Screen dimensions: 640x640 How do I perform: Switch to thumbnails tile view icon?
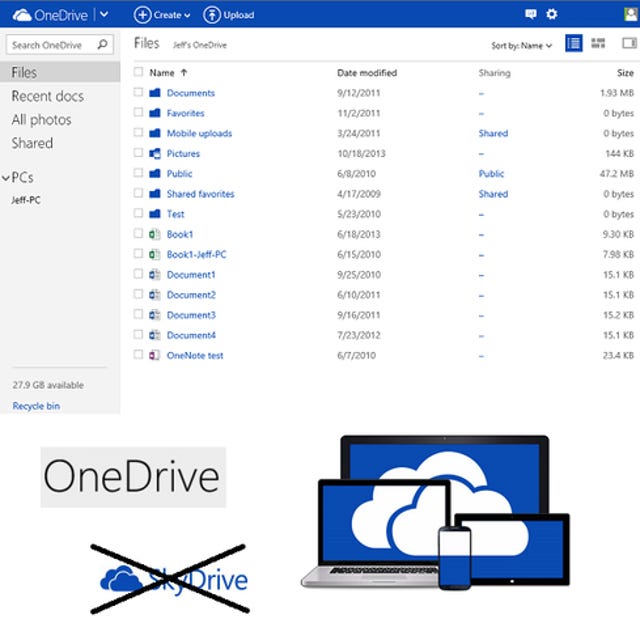598,43
